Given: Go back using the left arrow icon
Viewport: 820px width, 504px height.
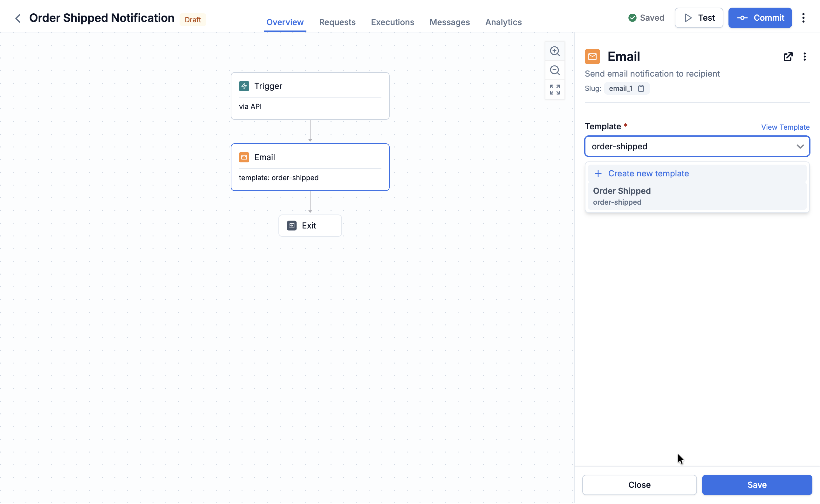Looking at the screenshot, I should click(18, 18).
